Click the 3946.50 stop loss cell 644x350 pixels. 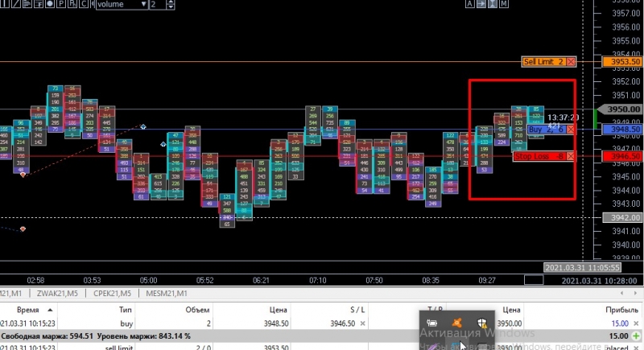click(343, 323)
